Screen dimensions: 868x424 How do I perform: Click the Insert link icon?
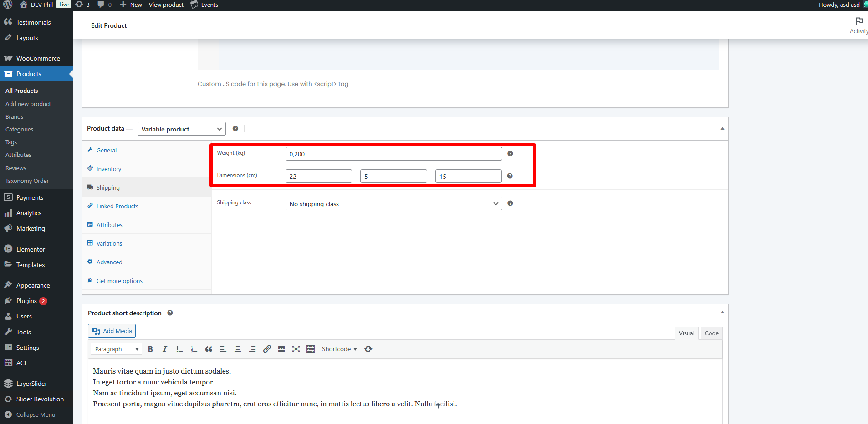click(267, 349)
